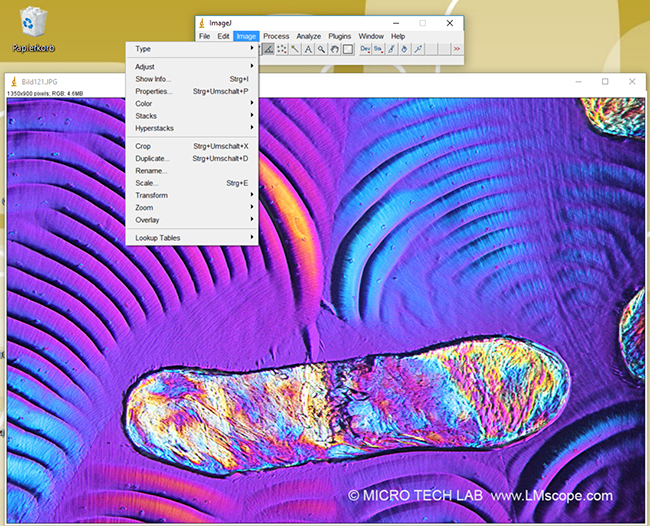Expand the Transform submenu
The height and width of the screenshot is (526, 650).
[192, 195]
